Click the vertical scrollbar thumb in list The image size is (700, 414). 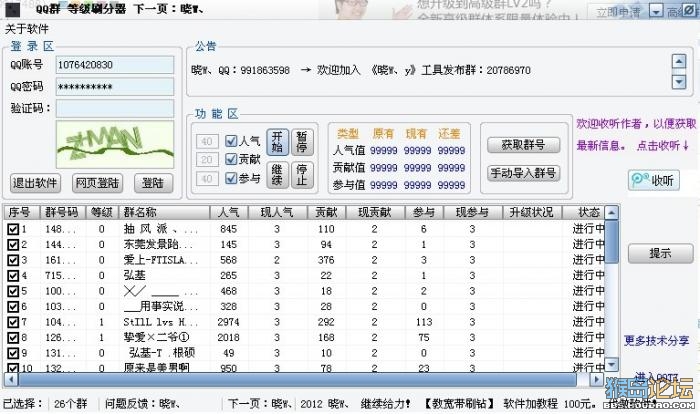tap(611, 242)
